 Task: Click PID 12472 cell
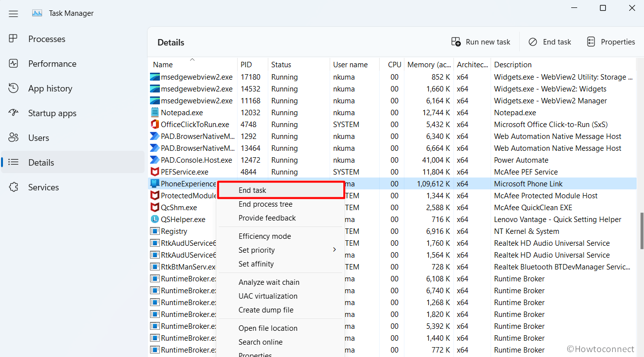coord(250,160)
